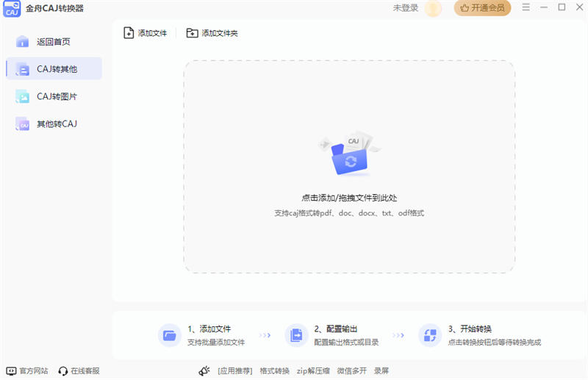The width and height of the screenshot is (588, 380).
Task: Click the 2、配置输出 step label
Action: click(336, 329)
